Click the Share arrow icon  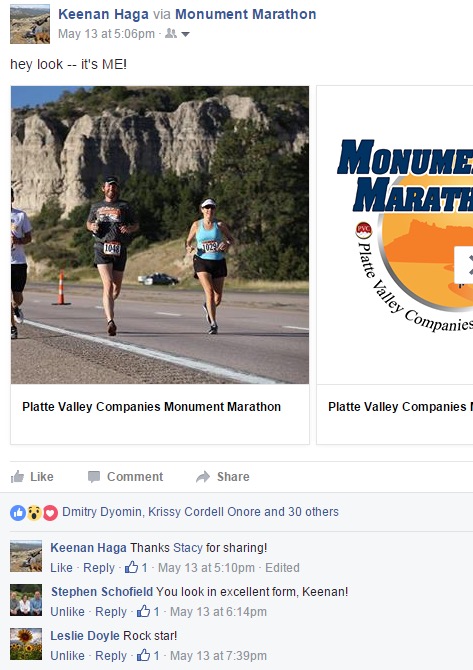click(x=203, y=477)
